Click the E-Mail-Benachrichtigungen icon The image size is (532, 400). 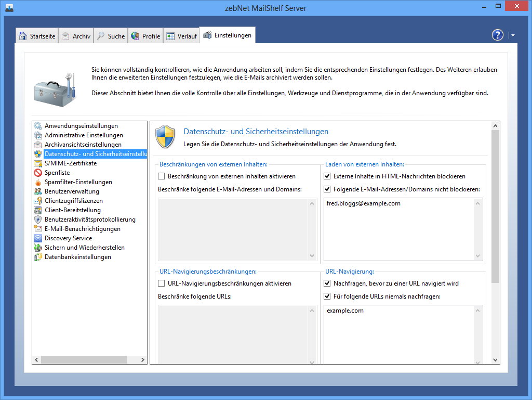38,229
